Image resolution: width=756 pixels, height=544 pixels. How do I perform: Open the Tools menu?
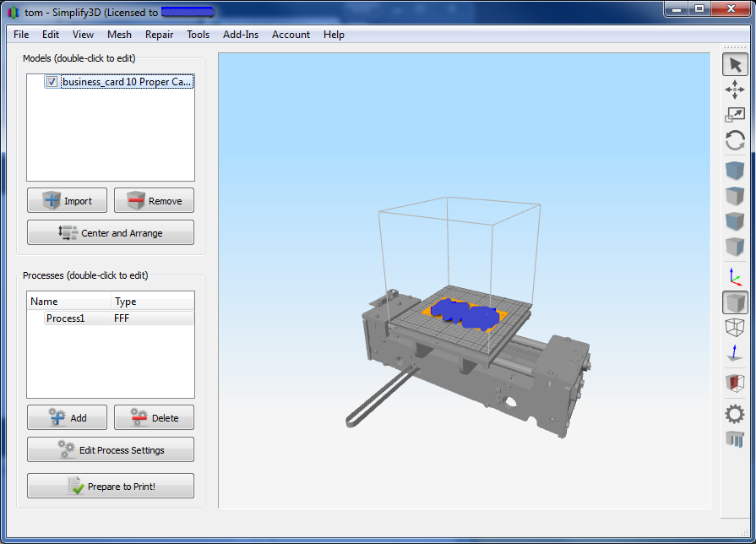(x=199, y=35)
